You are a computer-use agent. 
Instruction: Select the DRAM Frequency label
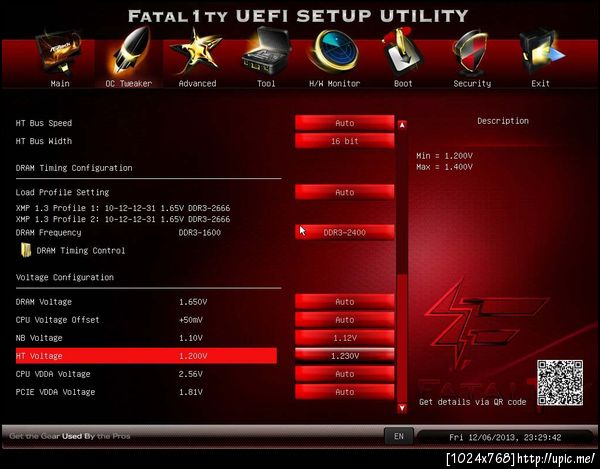pos(48,233)
